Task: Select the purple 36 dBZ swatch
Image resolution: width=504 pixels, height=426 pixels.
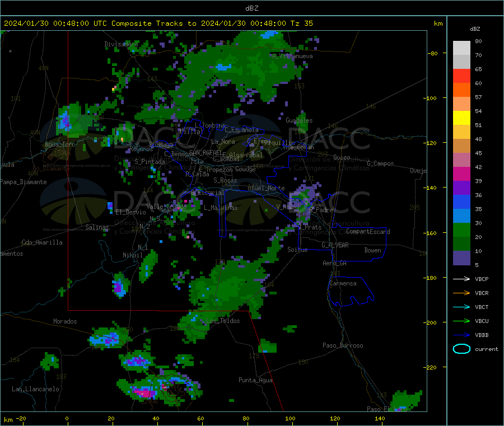Action: tap(461, 188)
